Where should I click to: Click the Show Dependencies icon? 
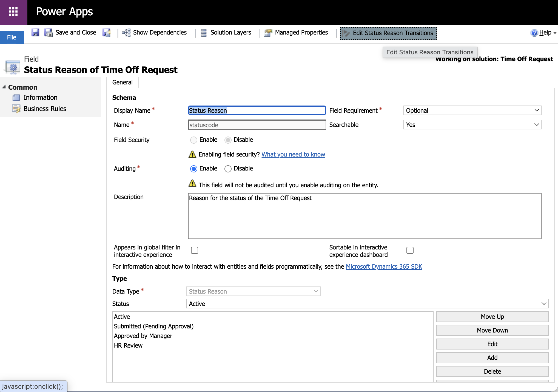(126, 33)
